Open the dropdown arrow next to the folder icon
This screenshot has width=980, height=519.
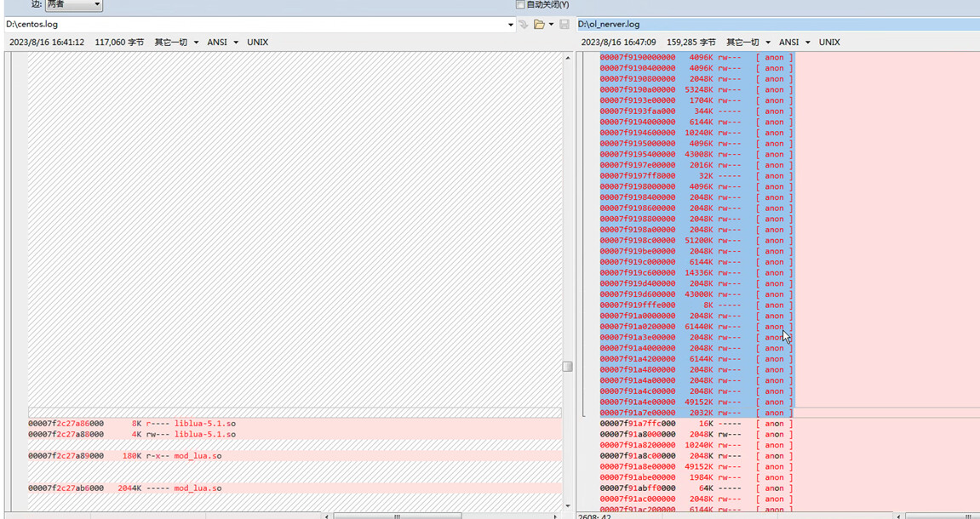(551, 25)
